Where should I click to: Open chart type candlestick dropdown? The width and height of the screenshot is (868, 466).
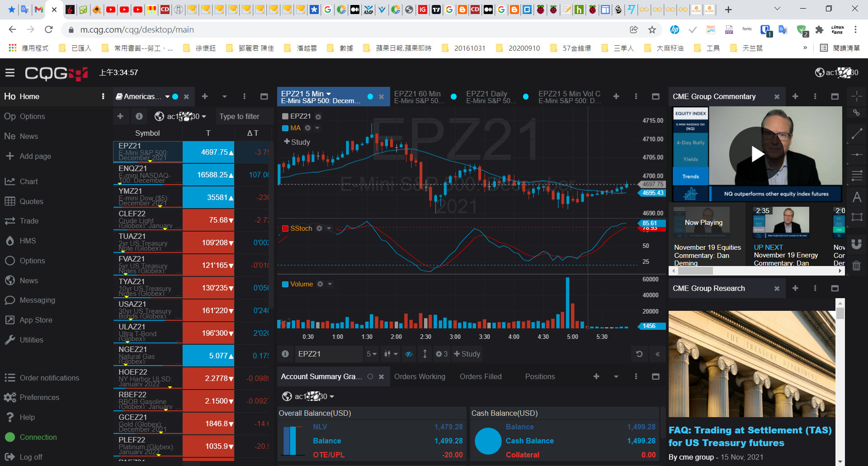coord(391,354)
